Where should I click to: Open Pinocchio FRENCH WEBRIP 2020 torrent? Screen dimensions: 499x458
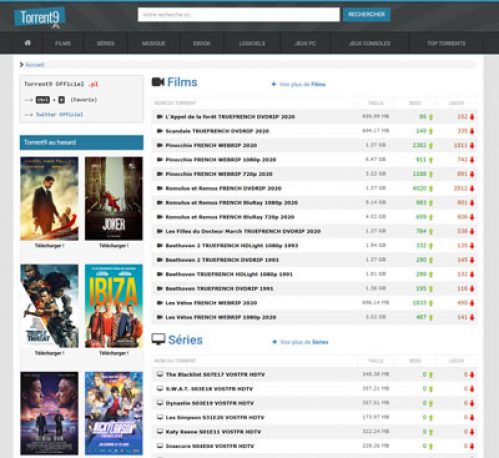(x=211, y=145)
